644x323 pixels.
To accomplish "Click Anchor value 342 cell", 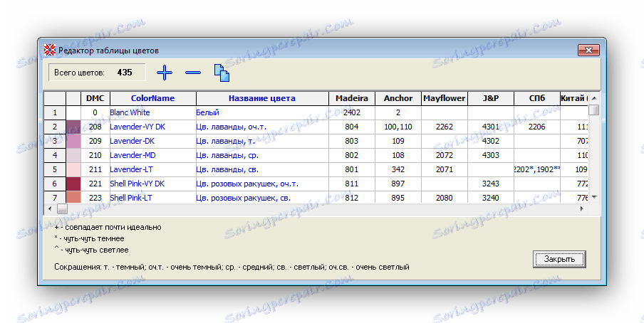I will 398,169.
